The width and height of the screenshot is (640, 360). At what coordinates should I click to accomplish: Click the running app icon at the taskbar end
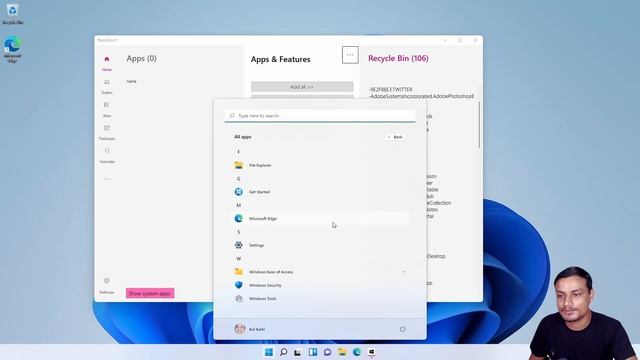pyautogui.click(x=371, y=352)
